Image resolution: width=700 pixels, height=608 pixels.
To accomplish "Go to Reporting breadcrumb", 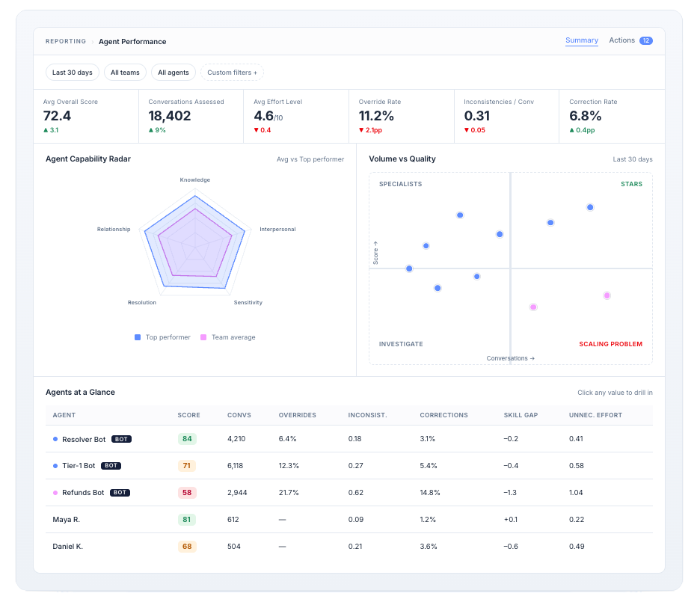I will (x=66, y=41).
